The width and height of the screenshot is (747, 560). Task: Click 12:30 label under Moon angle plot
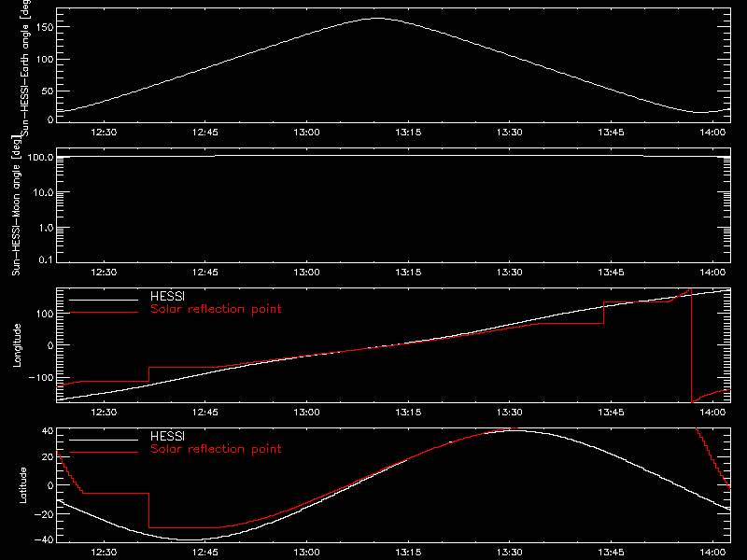pos(104,272)
